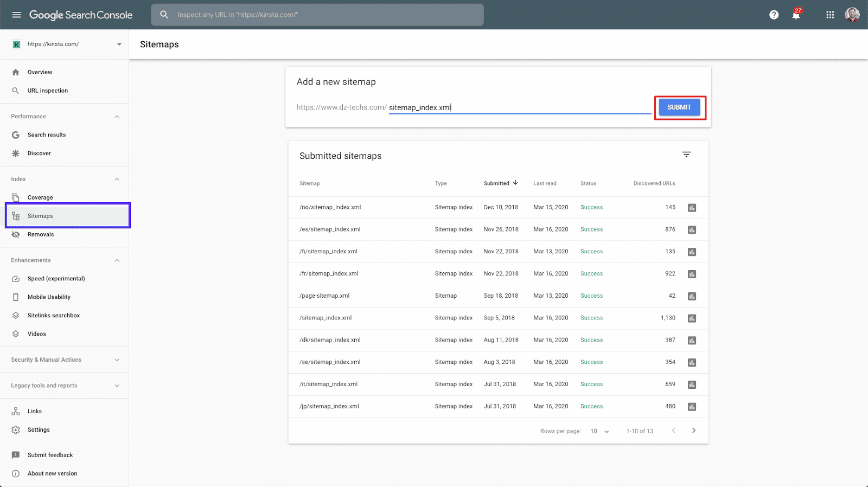The image size is (868, 487).
Task: Click the 1-10 of 13 page count
Action: point(640,431)
